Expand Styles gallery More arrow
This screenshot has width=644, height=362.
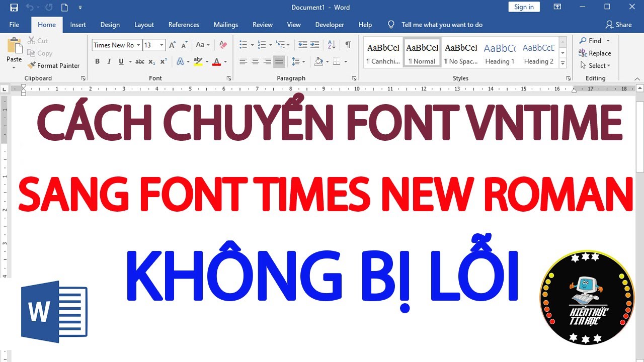tap(563, 63)
